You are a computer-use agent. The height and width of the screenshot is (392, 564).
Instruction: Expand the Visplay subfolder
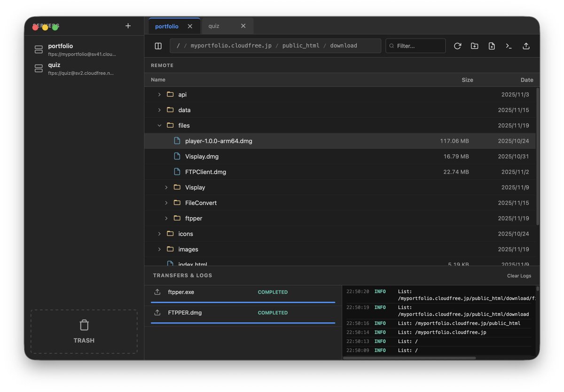pos(166,188)
